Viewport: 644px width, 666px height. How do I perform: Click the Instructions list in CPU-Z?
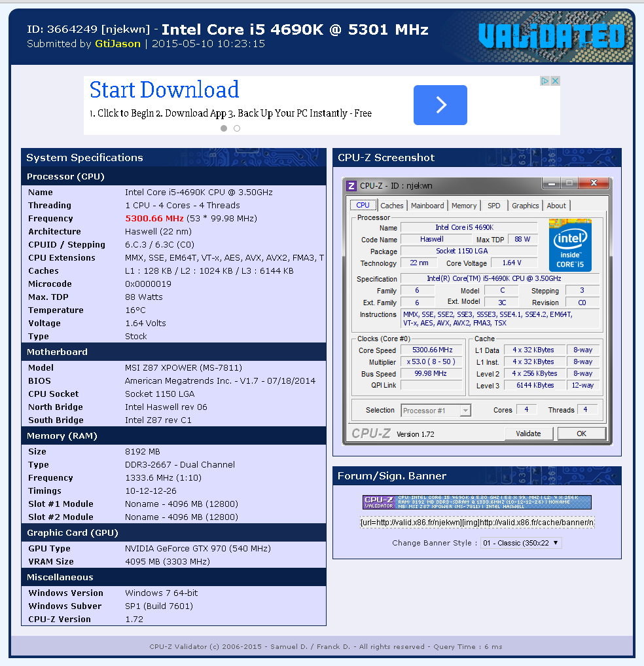click(500, 319)
